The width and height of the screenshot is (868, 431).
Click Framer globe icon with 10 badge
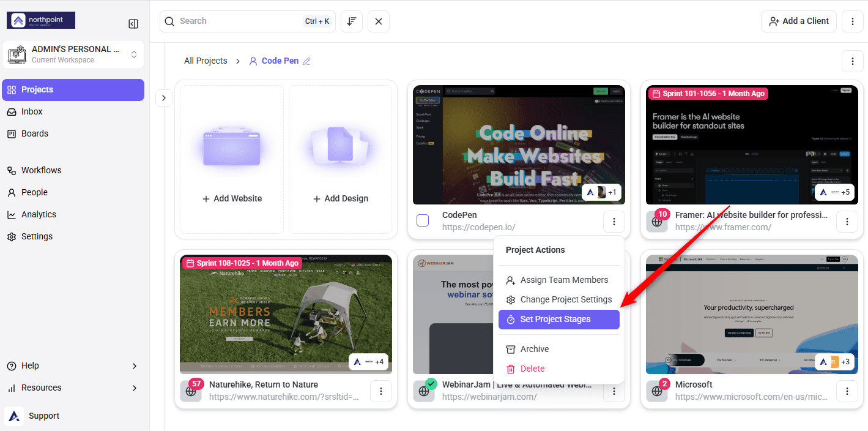point(658,221)
